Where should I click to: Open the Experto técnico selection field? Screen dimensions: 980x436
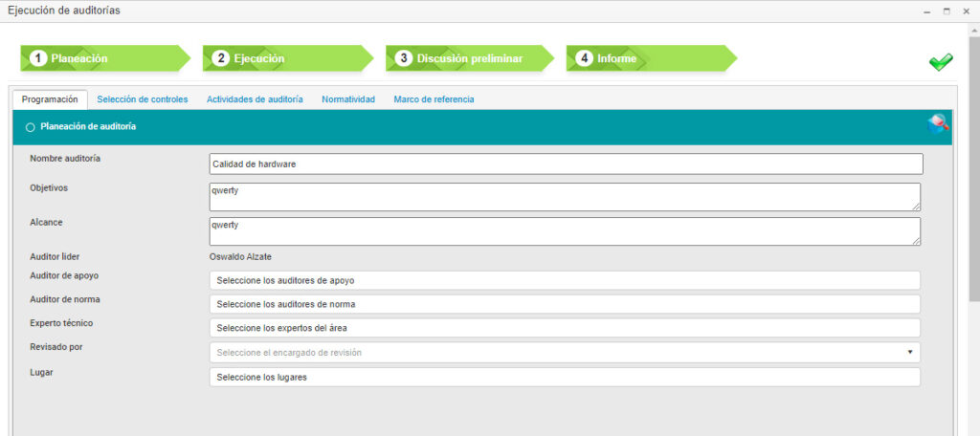pos(565,328)
